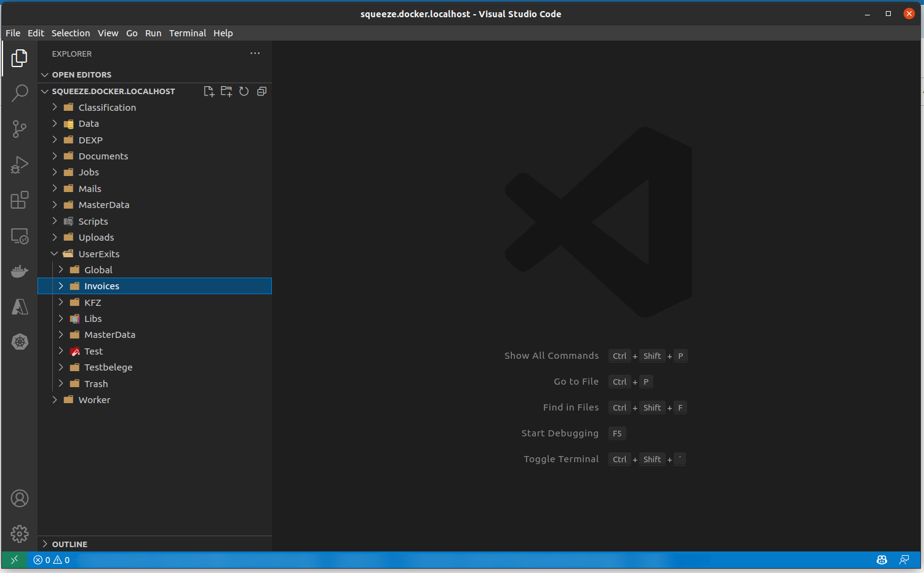Open the Docker view icon
The width and height of the screenshot is (924, 573).
(20, 271)
